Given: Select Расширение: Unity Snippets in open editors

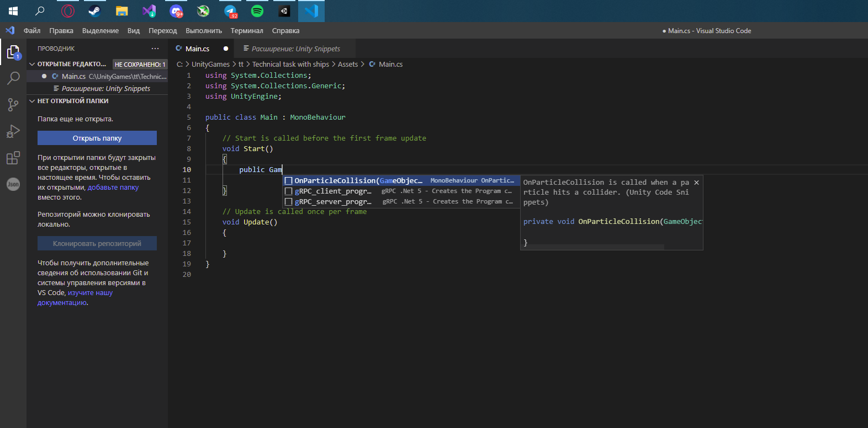Looking at the screenshot, I should tap(97, 88).
